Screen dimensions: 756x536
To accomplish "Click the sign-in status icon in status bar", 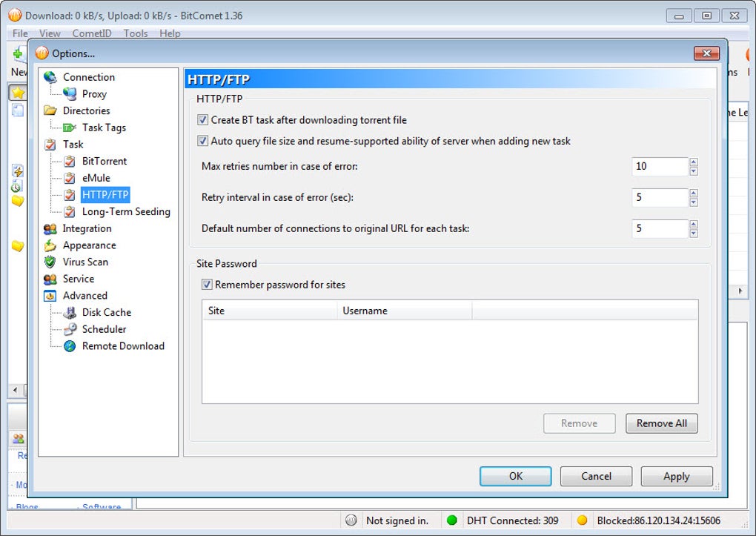I will point(351,520).
